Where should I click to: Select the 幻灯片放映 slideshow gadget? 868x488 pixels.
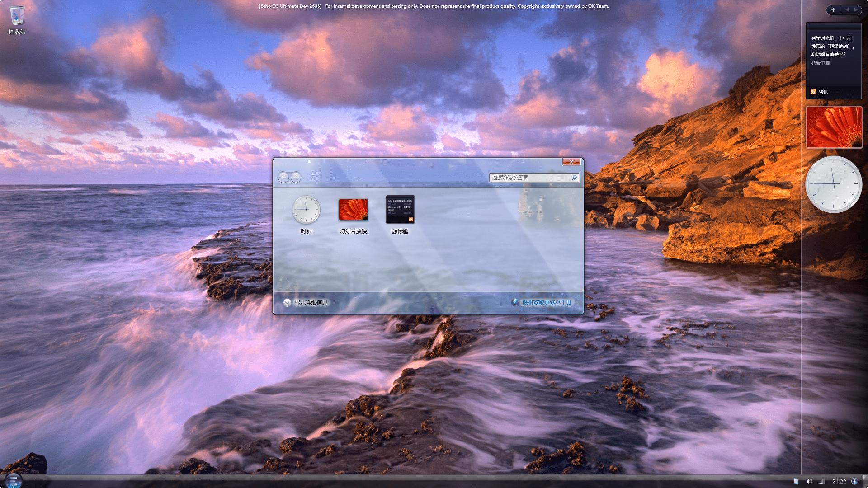pos(354,215)
